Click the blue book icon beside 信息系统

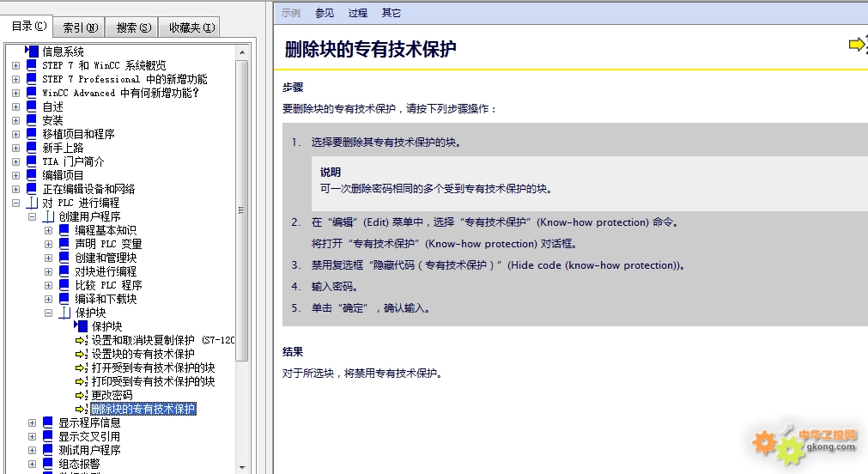tap(32, 52)
